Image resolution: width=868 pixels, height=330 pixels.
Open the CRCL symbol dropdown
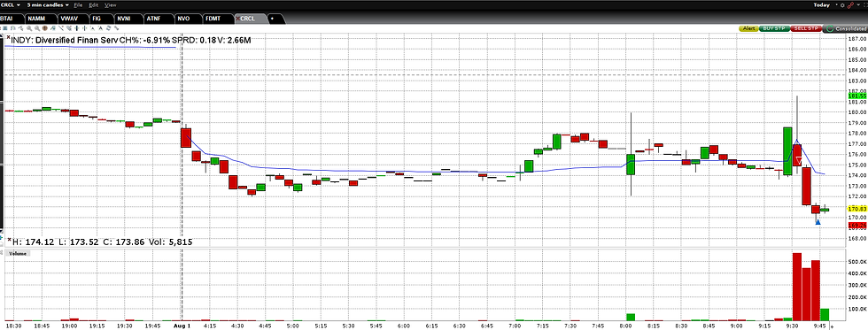(x=11, y=4)
